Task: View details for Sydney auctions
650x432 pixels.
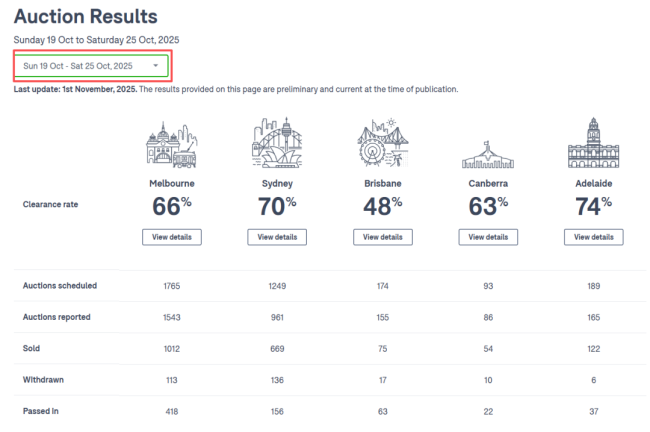Action: (x=277, y=237)
